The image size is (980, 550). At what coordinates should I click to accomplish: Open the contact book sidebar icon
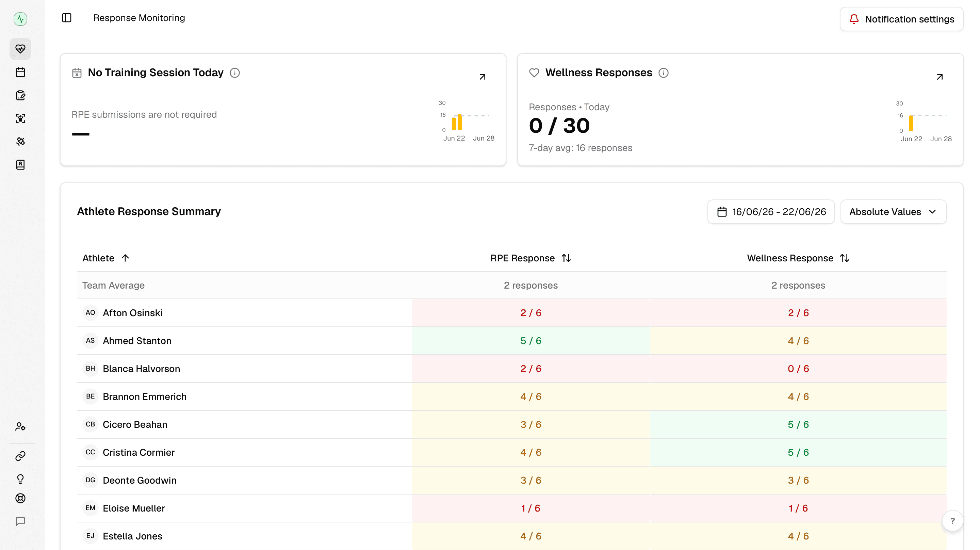pos(20,164)
